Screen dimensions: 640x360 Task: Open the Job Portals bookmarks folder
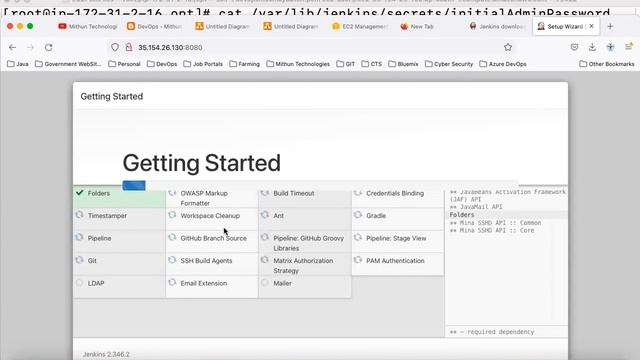tap(203, 64)
